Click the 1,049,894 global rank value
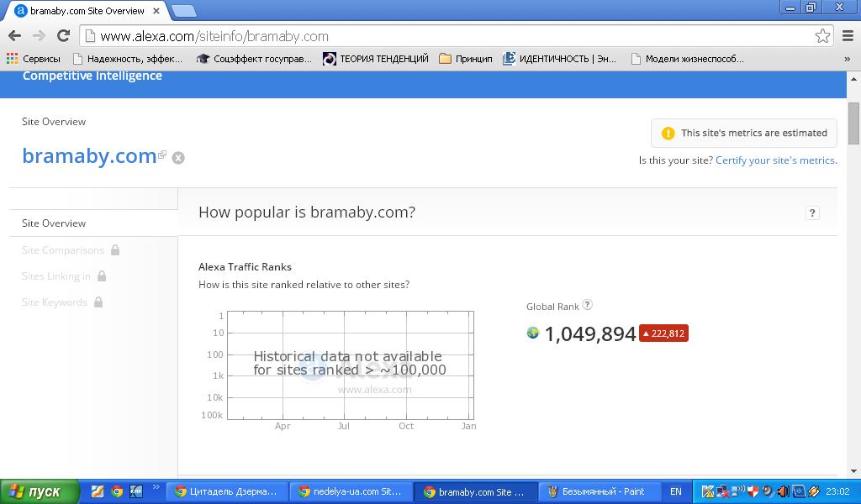 [x=589, y=333]
